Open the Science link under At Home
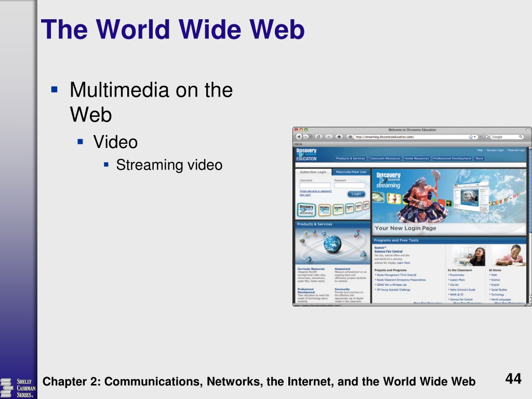Image resolution: width=532 pixels, height=399 pixels. coord(496,280)
